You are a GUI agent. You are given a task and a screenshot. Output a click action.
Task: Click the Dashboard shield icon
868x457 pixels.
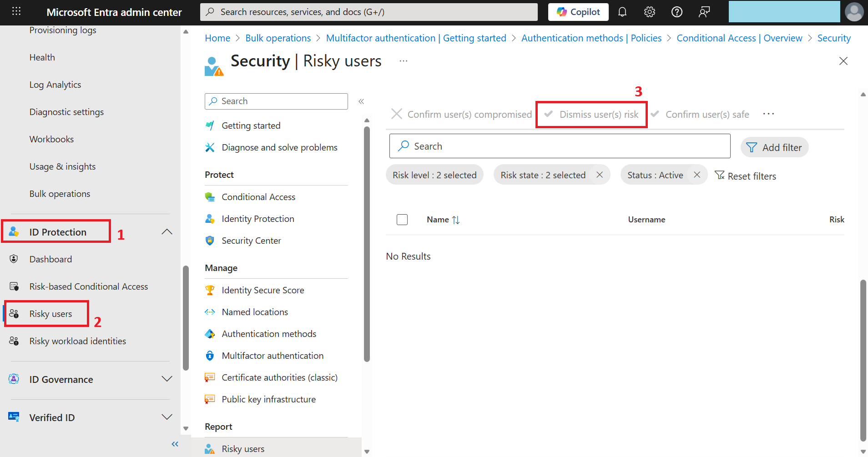pyautogui.click(x=14, y=259)
